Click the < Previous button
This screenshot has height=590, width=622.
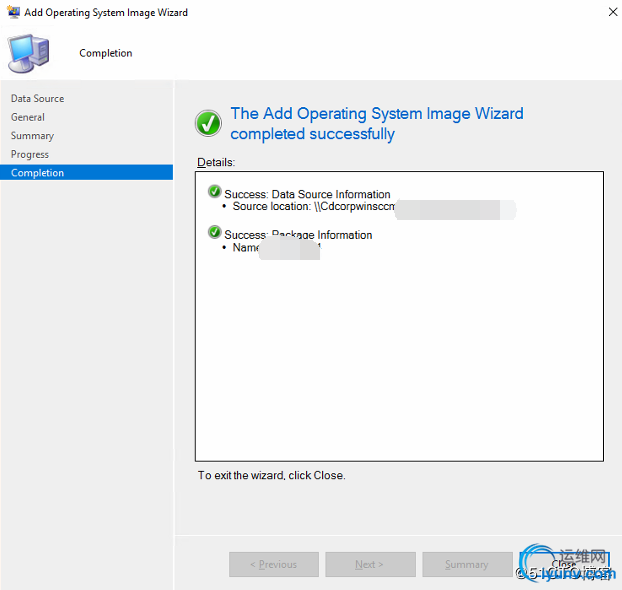pos(274,564)
